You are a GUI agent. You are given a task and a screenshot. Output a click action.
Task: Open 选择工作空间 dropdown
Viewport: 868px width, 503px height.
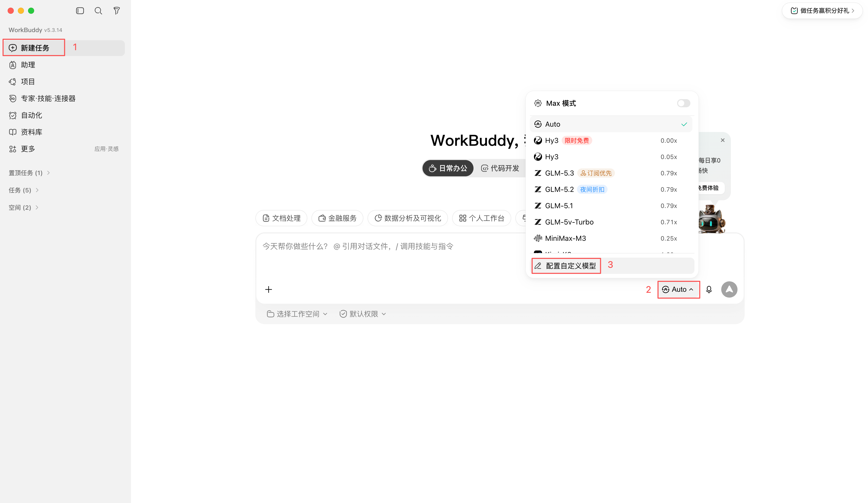pos(297,314)
